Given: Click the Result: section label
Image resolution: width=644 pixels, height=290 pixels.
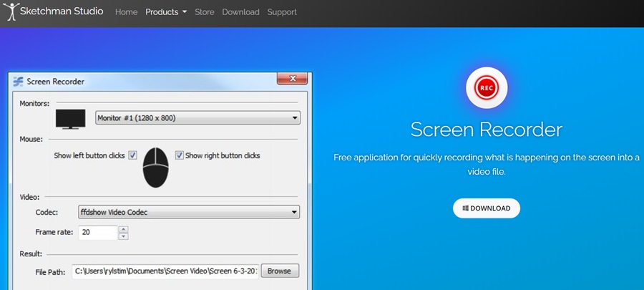Looking at the screenshot, I should 31,254.
